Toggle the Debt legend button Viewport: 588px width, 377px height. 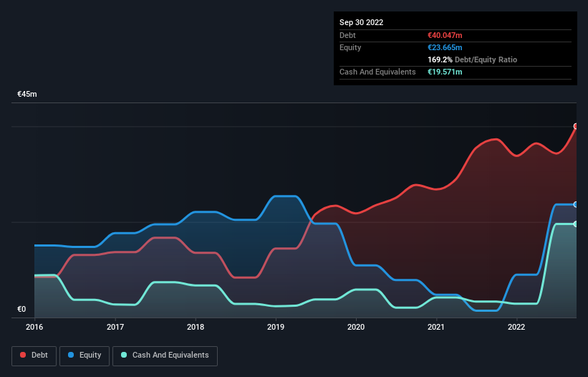(34, 355)
